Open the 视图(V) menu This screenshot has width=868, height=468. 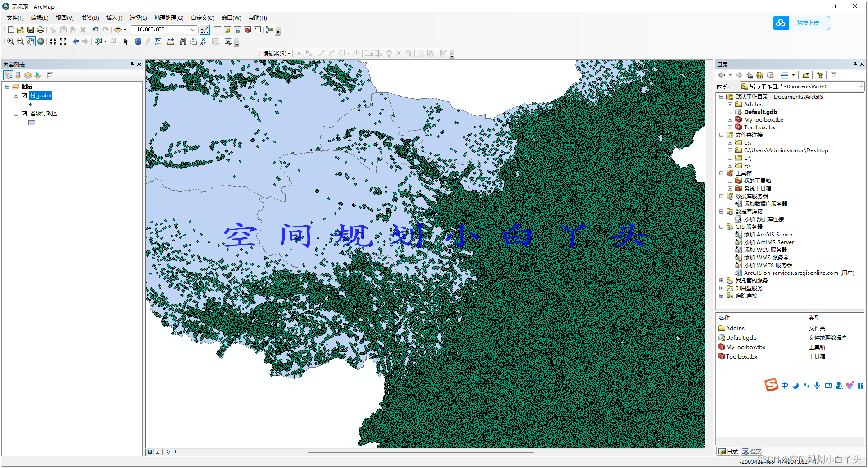[65, 18]
